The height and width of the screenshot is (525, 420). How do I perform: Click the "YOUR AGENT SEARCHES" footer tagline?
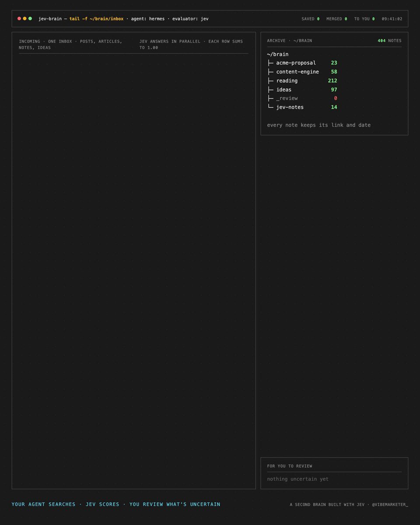[x=43, y=504]
